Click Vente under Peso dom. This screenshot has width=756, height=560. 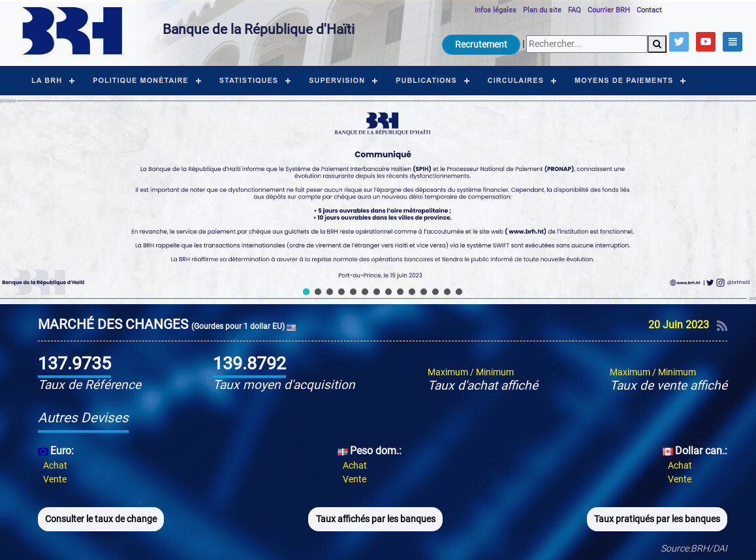point(354,480)
